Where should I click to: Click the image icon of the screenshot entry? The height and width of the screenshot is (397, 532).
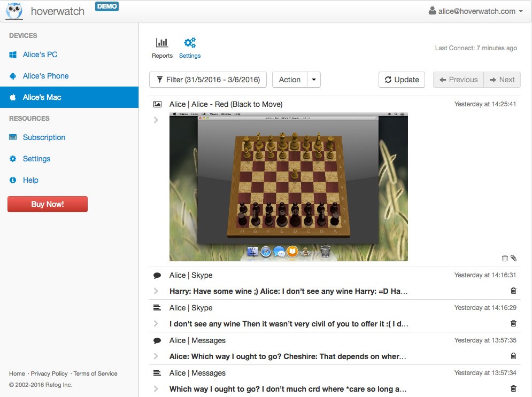[157, 104]
